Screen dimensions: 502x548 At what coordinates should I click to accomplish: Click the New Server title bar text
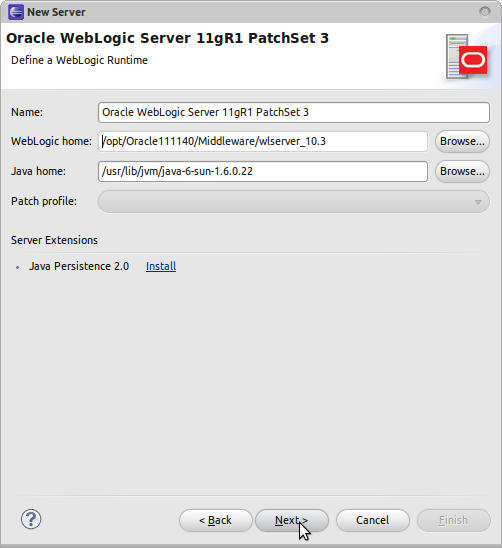click(x=56, y=12)
